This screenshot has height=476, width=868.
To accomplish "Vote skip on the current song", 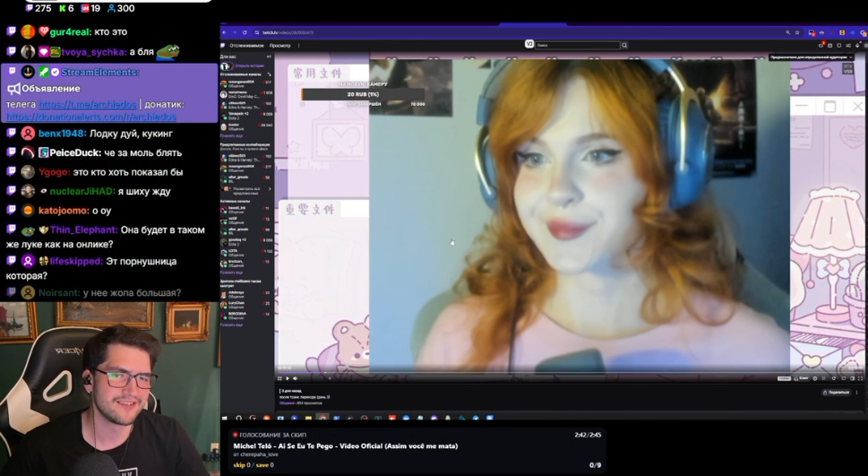I will pos(243,465).
